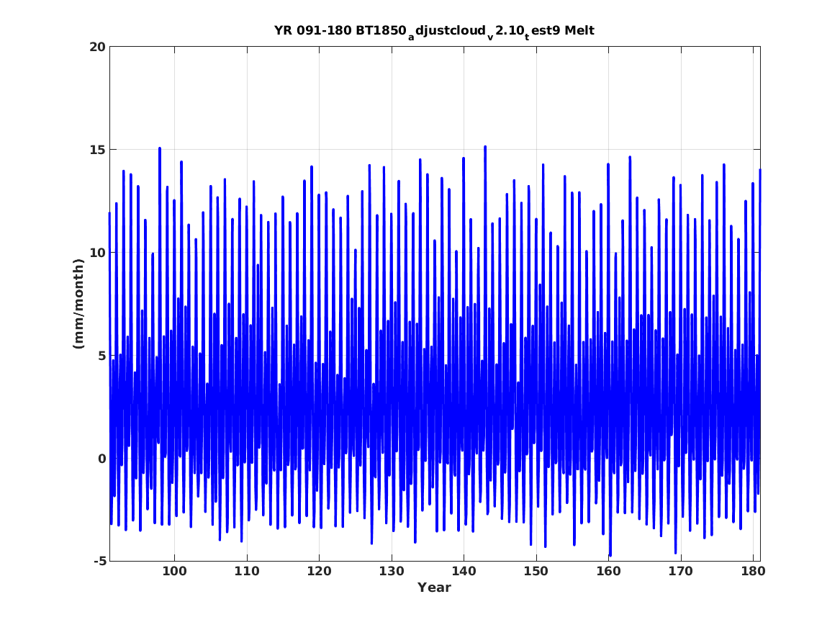Click x-axis tick label 120
This screenshot has height=630, width=840.
319,571
